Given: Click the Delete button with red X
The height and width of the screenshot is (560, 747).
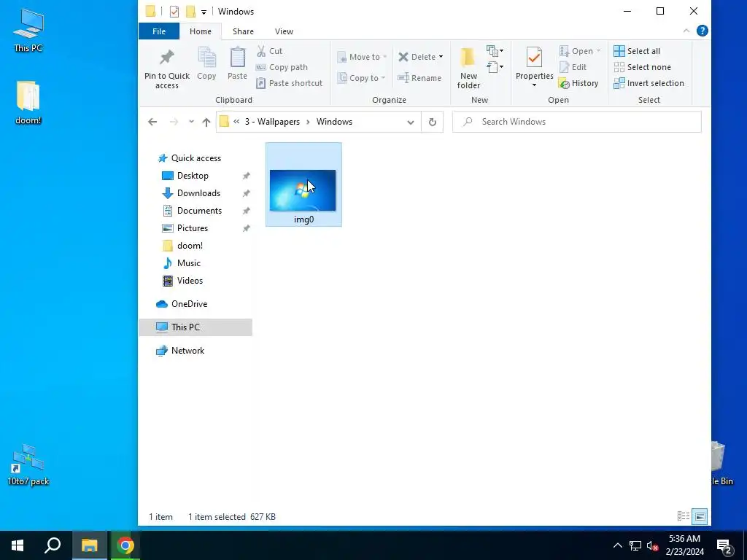Looking at the screenshot, I should pos(417,57).
